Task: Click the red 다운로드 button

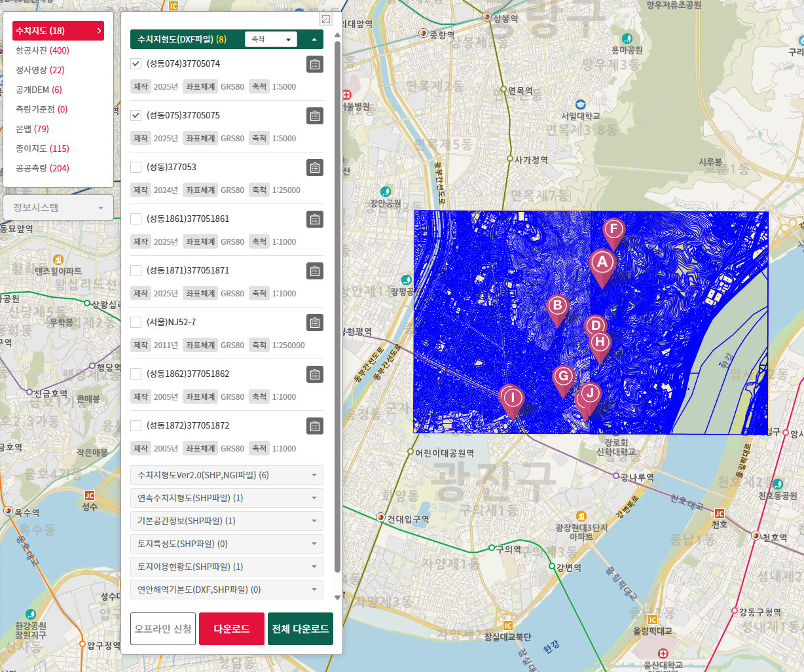Action: pyautogui.click(x=232, y=629)
